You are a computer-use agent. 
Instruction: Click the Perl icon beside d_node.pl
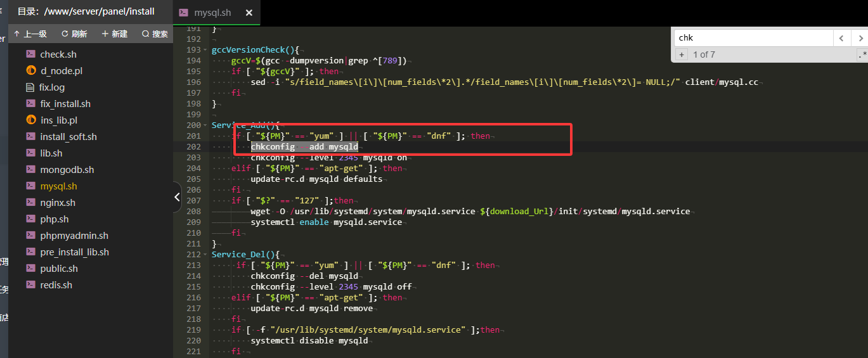(31, 71)
